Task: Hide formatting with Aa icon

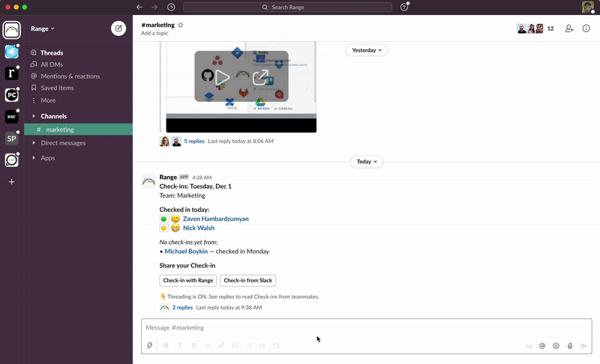Action: click(529, 346)
